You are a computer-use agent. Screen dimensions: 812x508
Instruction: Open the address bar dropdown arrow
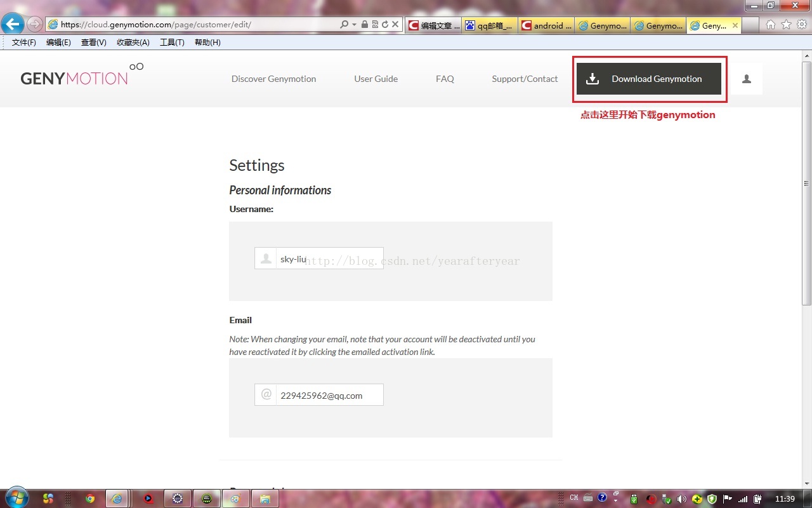[x=354, y=25]
